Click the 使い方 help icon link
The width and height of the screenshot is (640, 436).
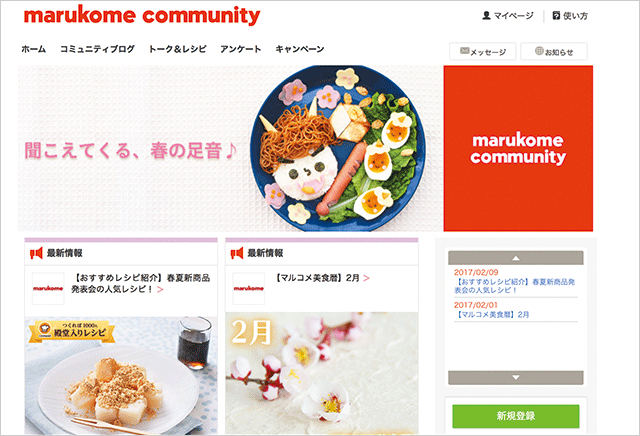coord(570,16)
